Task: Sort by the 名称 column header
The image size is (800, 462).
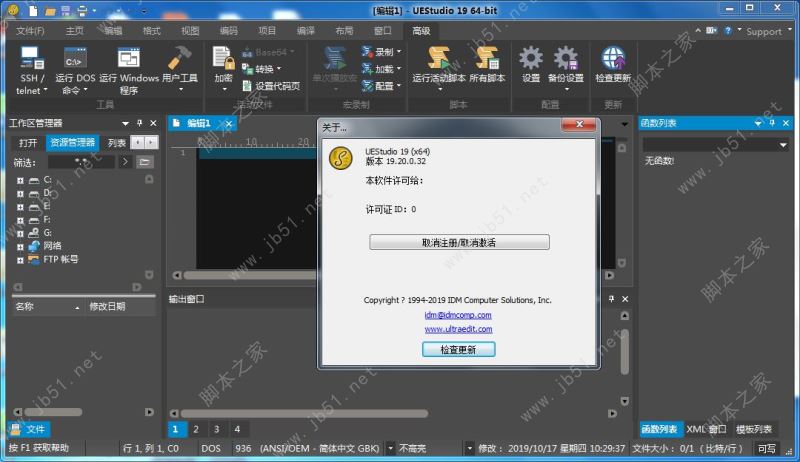Action: pyautogui.click(x=47, y=306)
